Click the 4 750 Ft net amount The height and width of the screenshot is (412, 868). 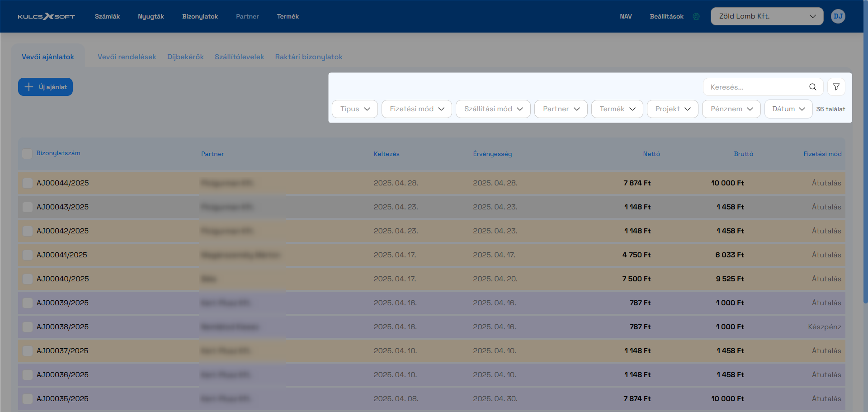(637, 255)
